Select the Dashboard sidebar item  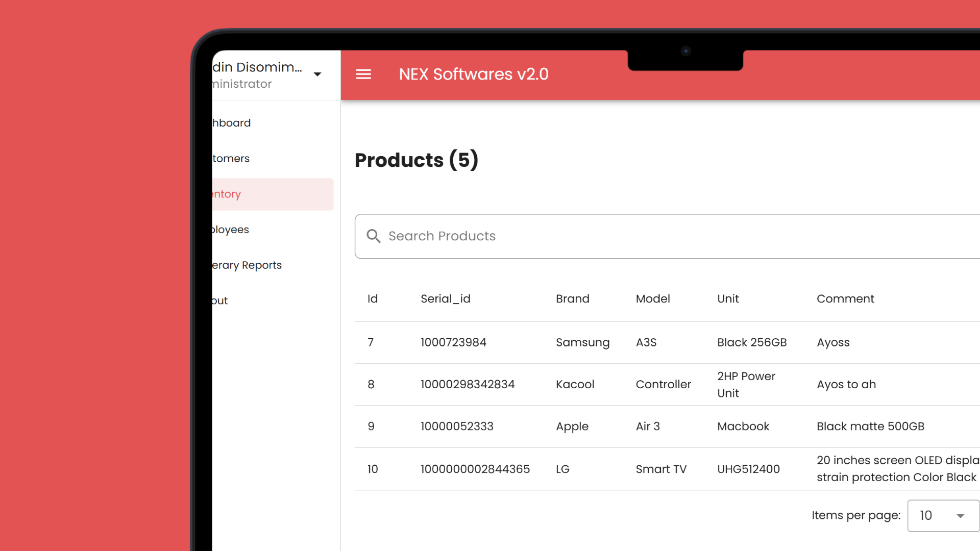[232, 123]
